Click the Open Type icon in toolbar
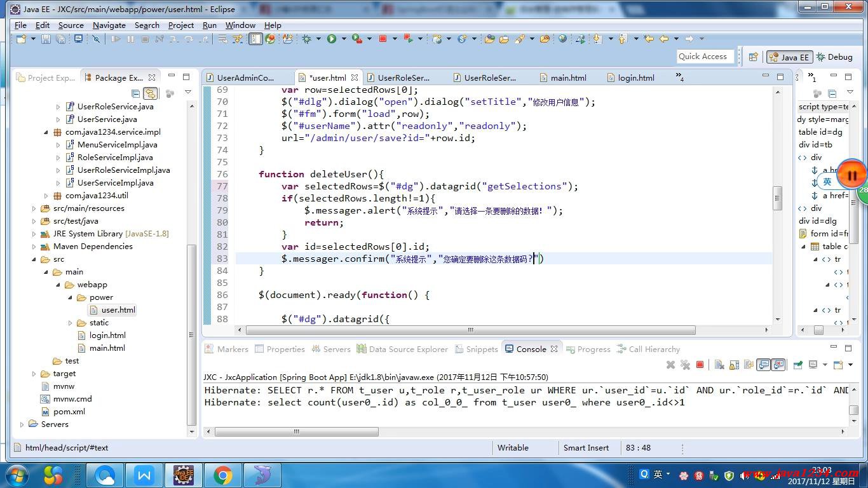This screenshot has width=868, height=488. click(x=489, y=39)
